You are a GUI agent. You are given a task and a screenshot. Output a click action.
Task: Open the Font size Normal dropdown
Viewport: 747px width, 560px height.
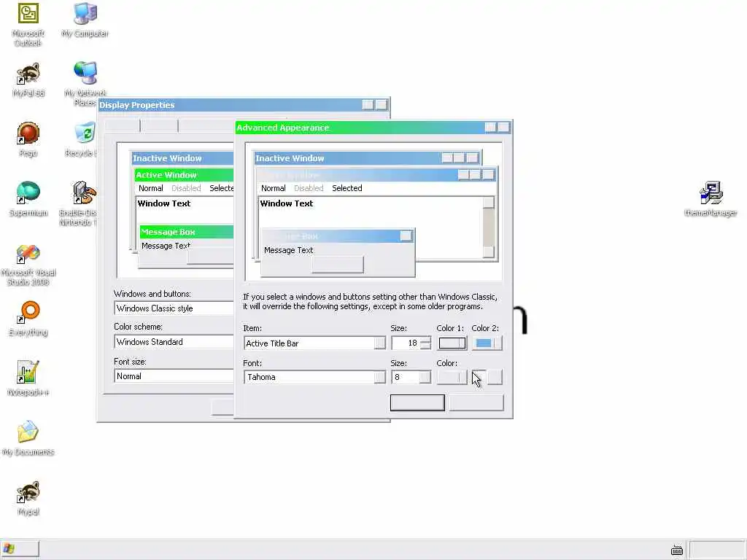click(174, 376)
